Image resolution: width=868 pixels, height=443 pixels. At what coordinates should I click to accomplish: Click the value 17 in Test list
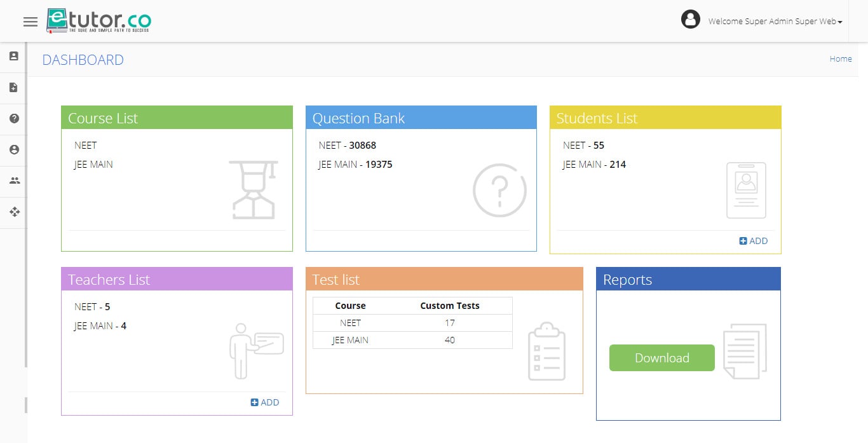pyautogui.click(x=450, y=323)
